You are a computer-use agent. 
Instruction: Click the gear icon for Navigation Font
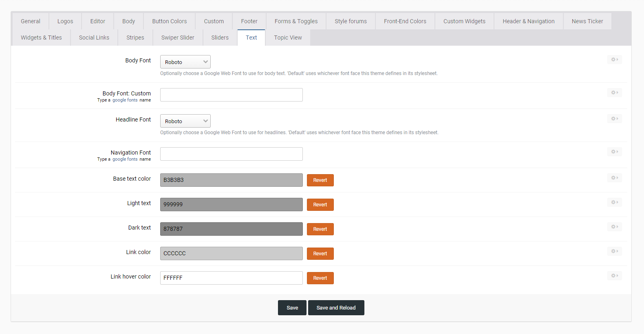point(614,152)
